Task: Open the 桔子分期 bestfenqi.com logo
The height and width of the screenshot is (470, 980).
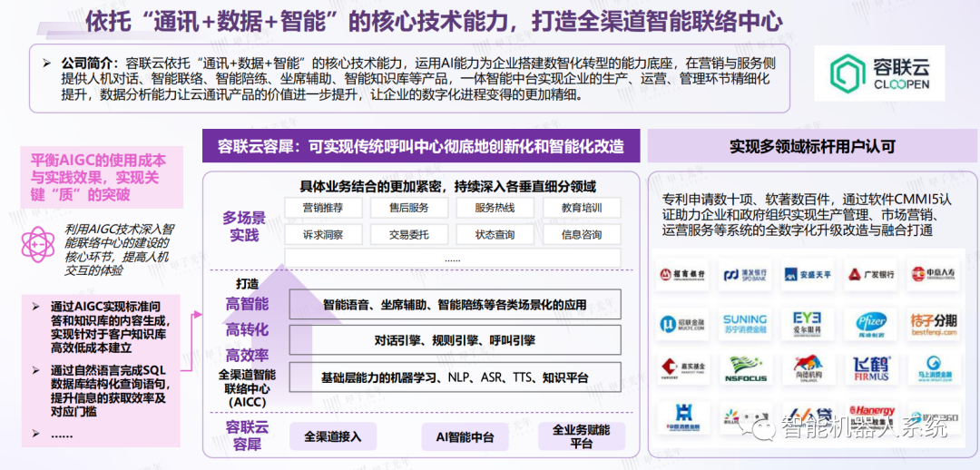Action: coord(933,323)
